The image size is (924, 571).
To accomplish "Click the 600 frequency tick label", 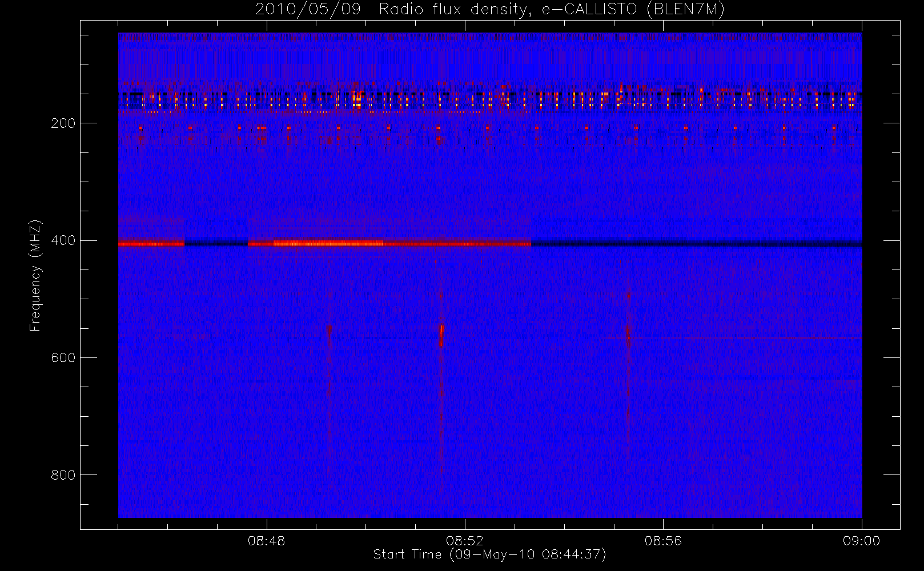I will (63, 357).
